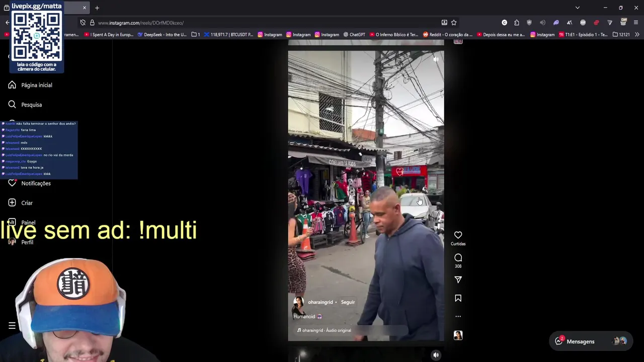Share the reel with the paper plane icon

click(x=458, y=280)
